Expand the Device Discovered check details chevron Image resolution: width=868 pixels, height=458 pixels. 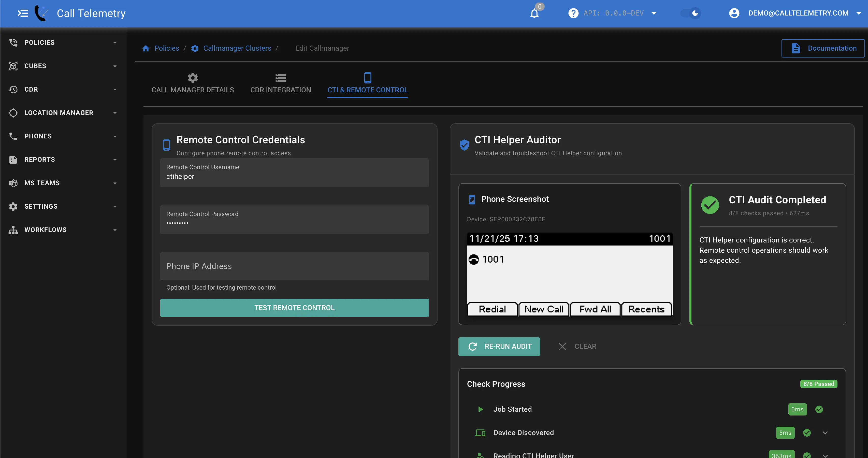pyautogui.click(x=825, y=433)
